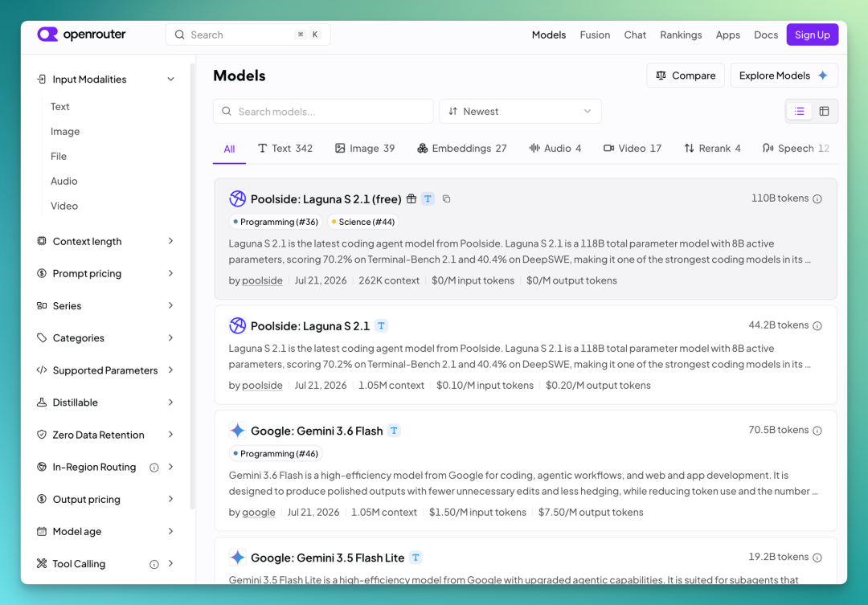The width and height of the screenshot is (868, 605).
Task: Expand the Supported Parameters filter
Action: [104, 370]
